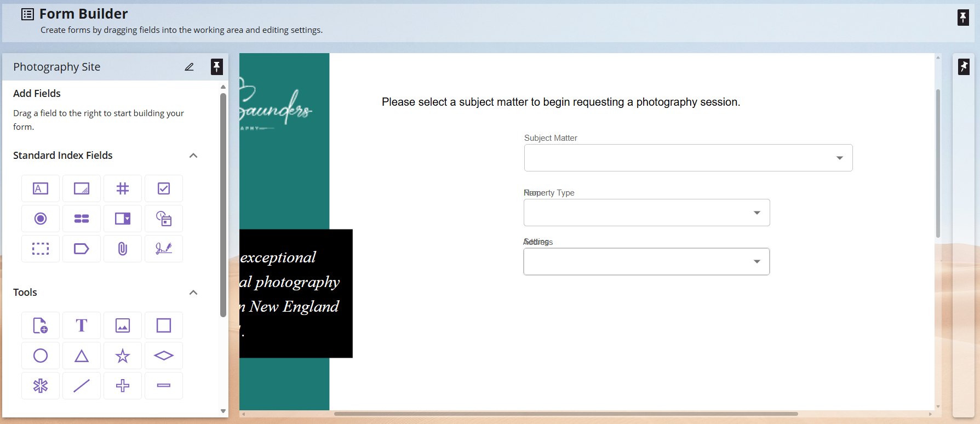
Task: Edit the Photography Site name with pencil icon
Action: [x=189, y=67]
